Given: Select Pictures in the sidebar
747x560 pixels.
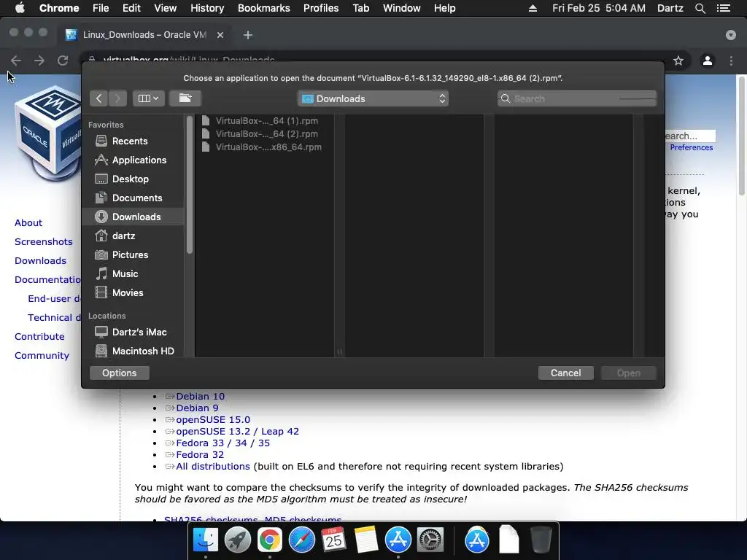Looking at the screenshot, I should tap(133, 254).
